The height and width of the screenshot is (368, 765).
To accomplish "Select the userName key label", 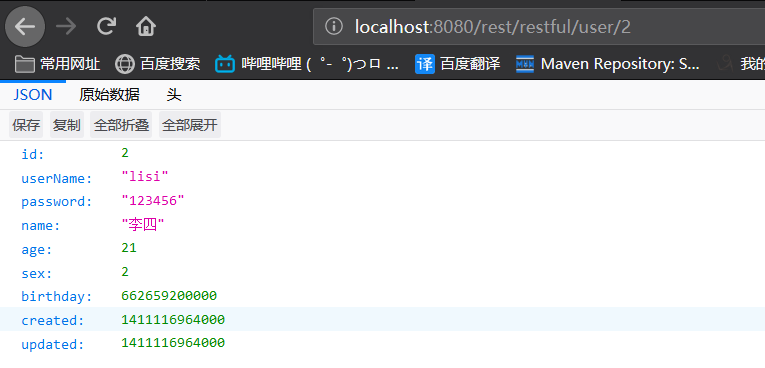I will click(57, 179).
